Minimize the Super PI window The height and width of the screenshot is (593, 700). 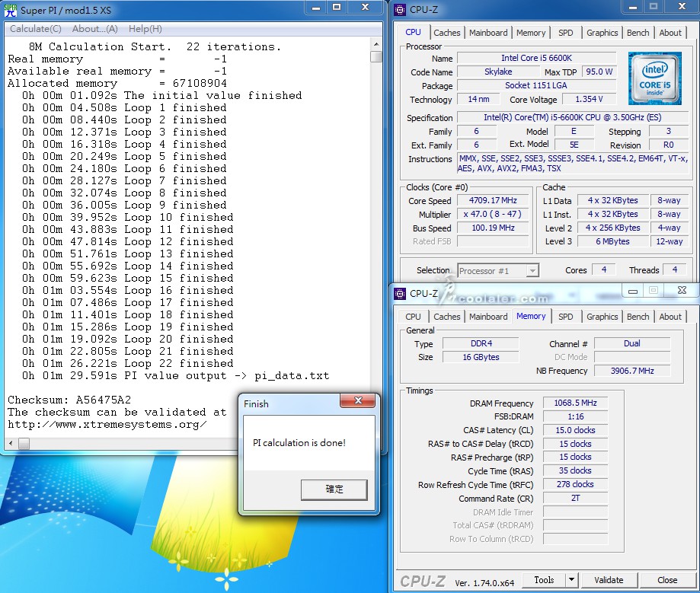316,8
